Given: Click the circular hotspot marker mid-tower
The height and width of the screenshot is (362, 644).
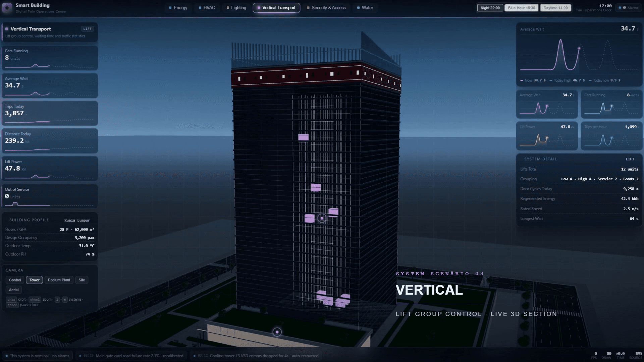Looking at the screenshot, I should point(322,218).
